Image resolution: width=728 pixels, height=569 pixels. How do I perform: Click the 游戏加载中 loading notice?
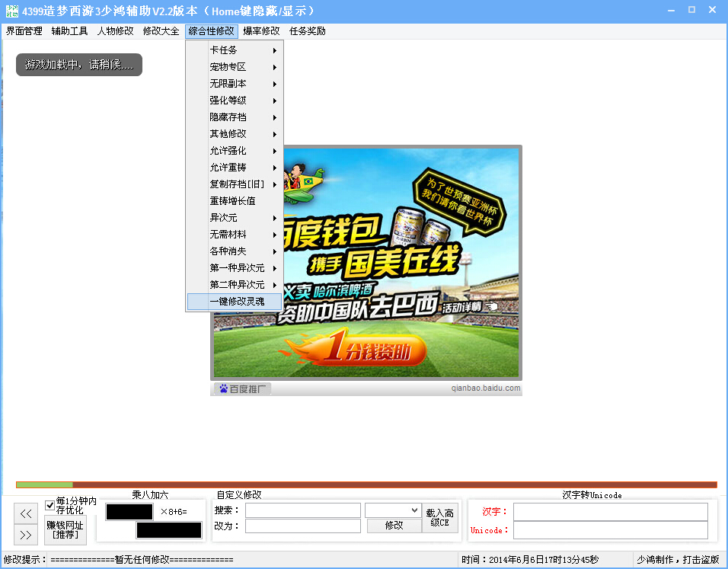(x=79, y=65)
